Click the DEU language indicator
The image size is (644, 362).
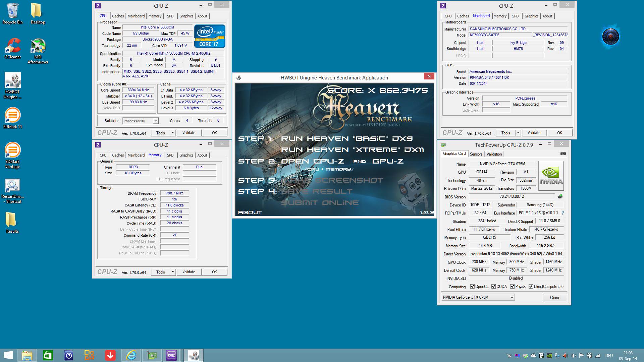(609, 356)
